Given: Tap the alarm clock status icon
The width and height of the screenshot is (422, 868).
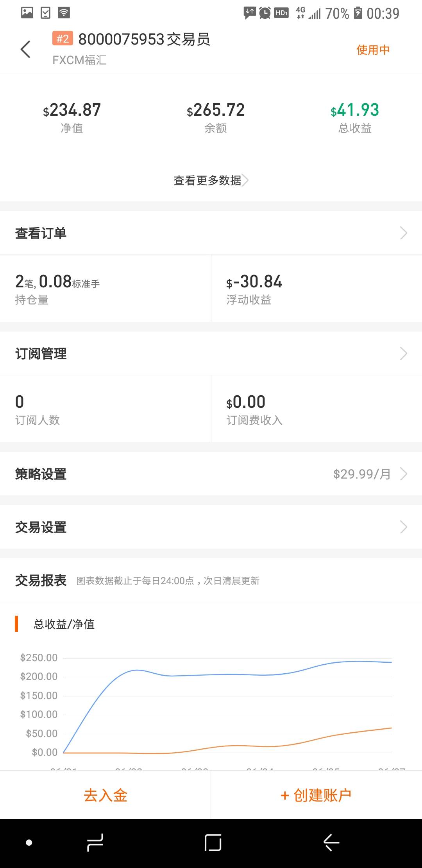Looking at the screenshot, I should coord(265,13).
